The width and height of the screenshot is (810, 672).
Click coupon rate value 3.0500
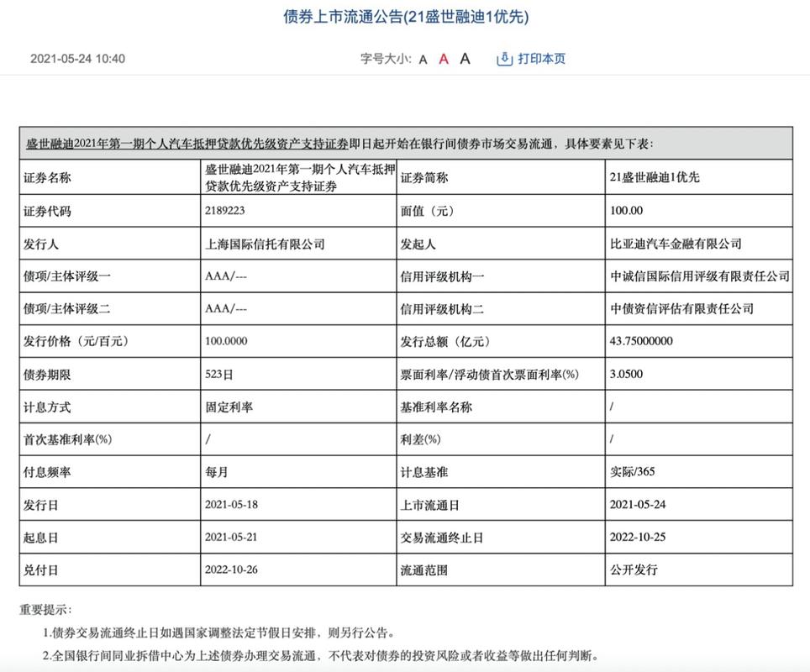click(x=626, y=374)
